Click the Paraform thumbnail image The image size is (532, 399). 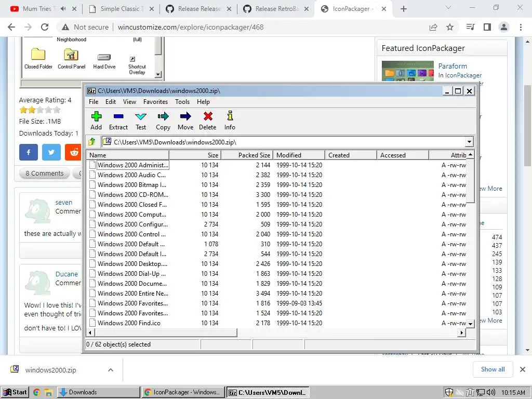click(407, 71)
